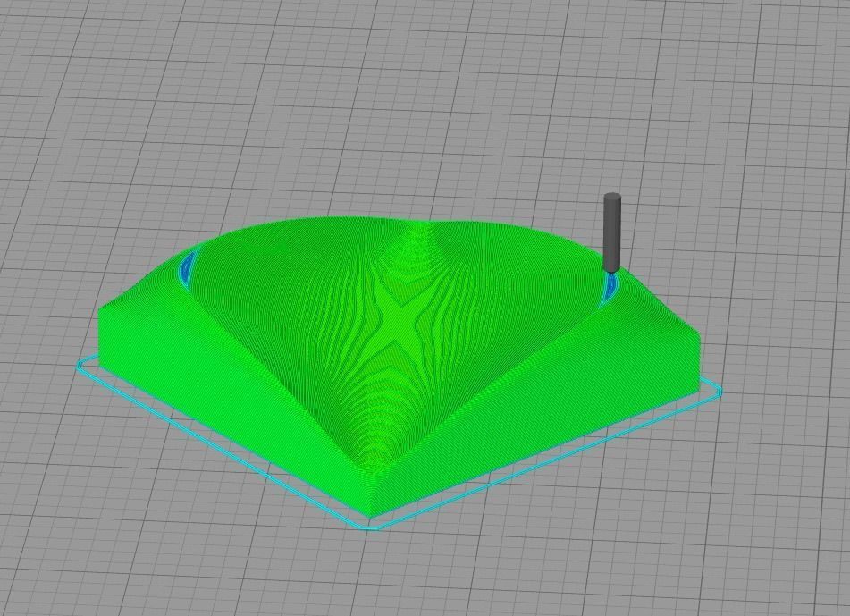
Task: Click the cyan skirt outline around model
Action: (x=399, y=442)
